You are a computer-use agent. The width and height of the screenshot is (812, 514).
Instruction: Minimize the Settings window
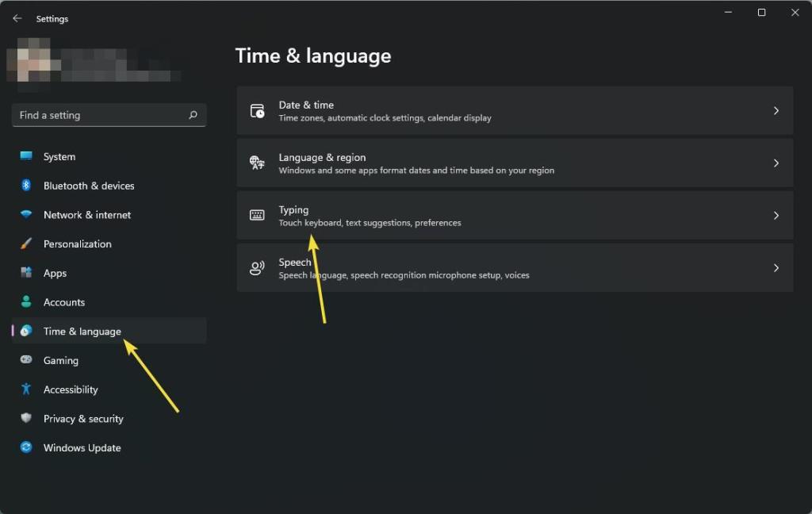click(728, 12)
